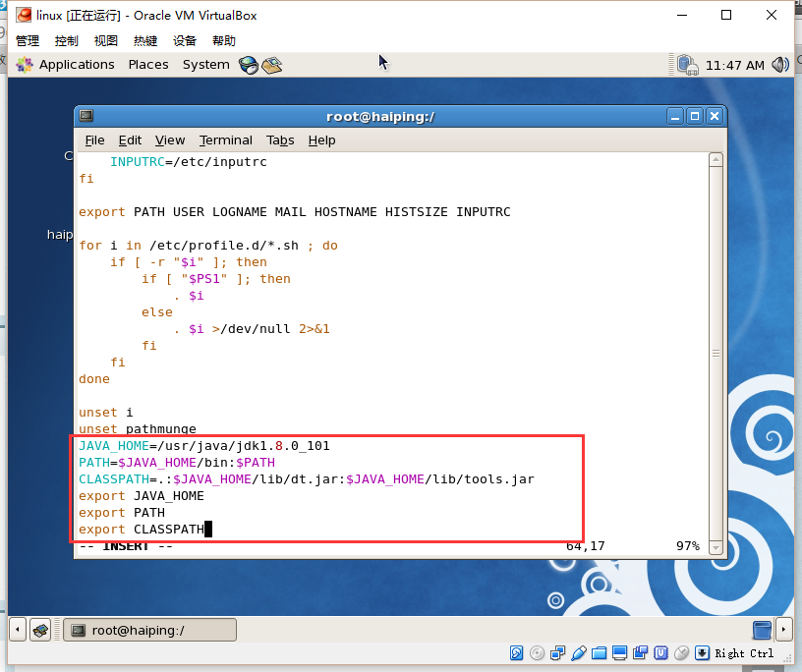The height and width of the screenshot is (672, 802).
Task: Click the VirtualBox video capture status icon
Action: point(640,653)
